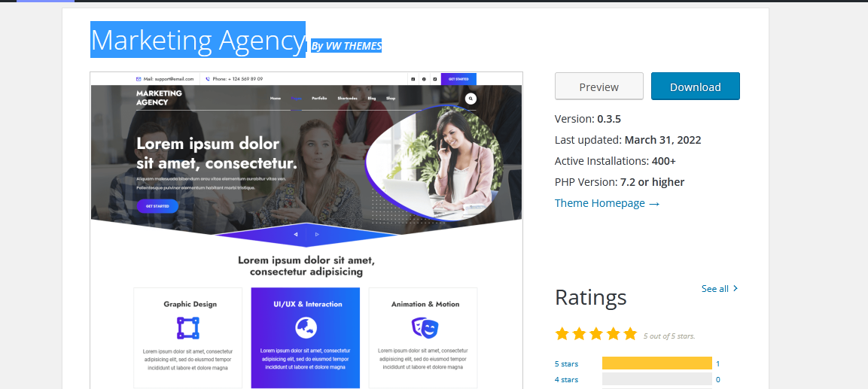Click the search icon in theme preview
868x389 pixels.
(471, 99)
